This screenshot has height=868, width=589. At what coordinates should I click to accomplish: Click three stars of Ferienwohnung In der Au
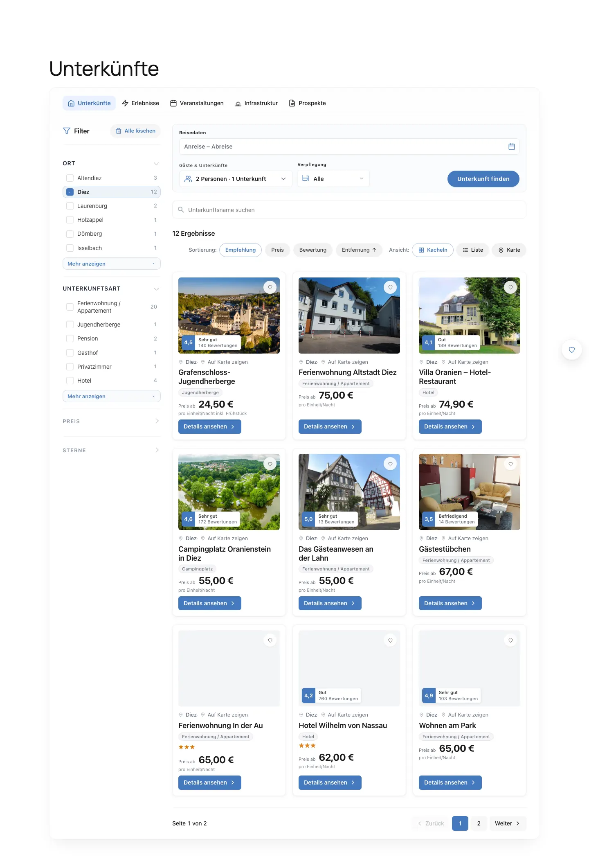pos(187,747)
